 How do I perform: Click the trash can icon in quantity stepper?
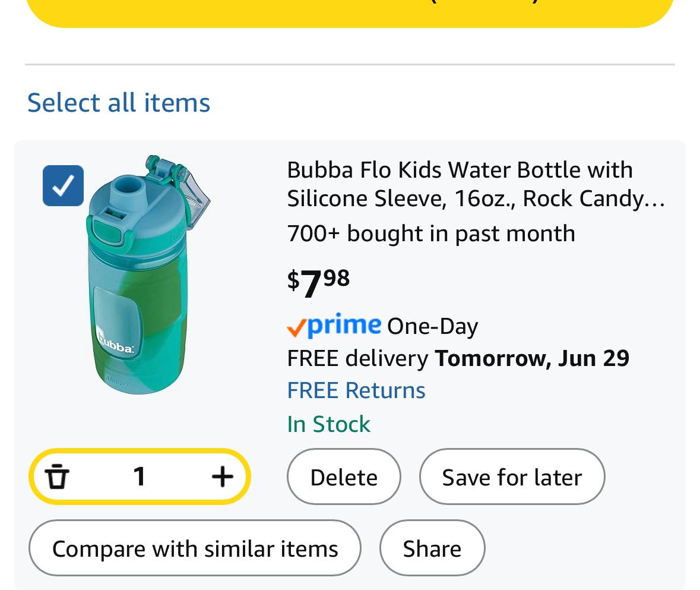click(x=57, y=477)
